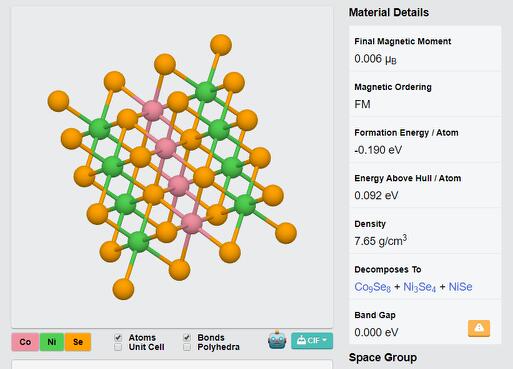The width and height of the screenshot is (513, 369).
Task: Select the 0.000 eV band gap value
Action: [376, 332]
